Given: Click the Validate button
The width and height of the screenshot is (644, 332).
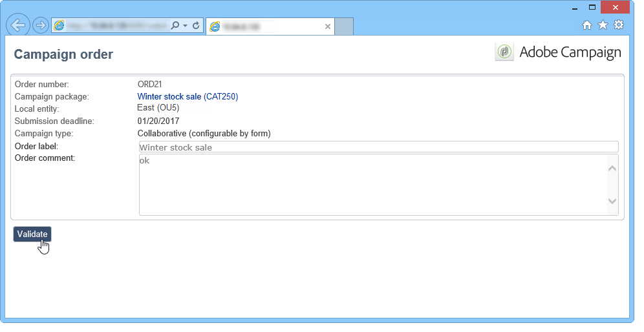Looking at the screenshot, I should 32,234.
